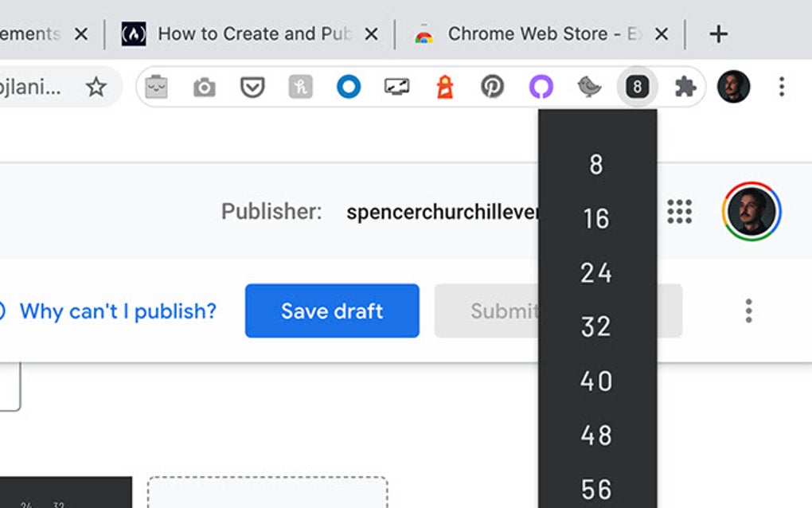812x508 pixels.
Task: Select 32 from the dark dropdown list
Action: [x=595, y=326]
